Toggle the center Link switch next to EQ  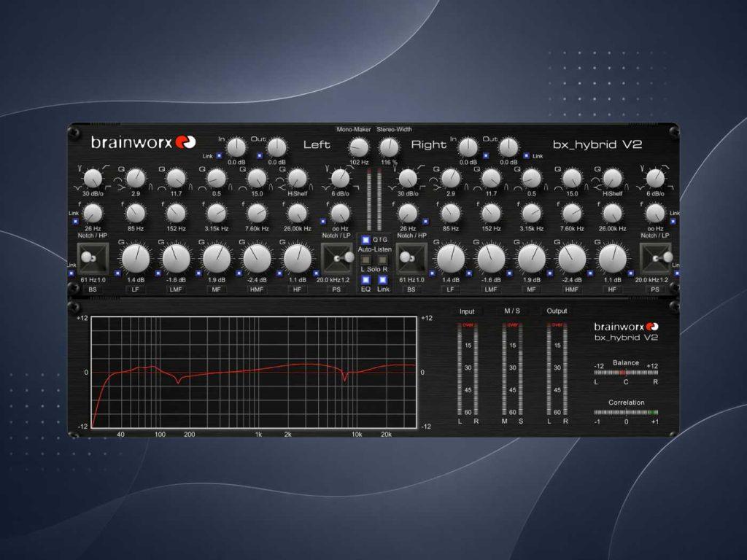click(382, 280)
